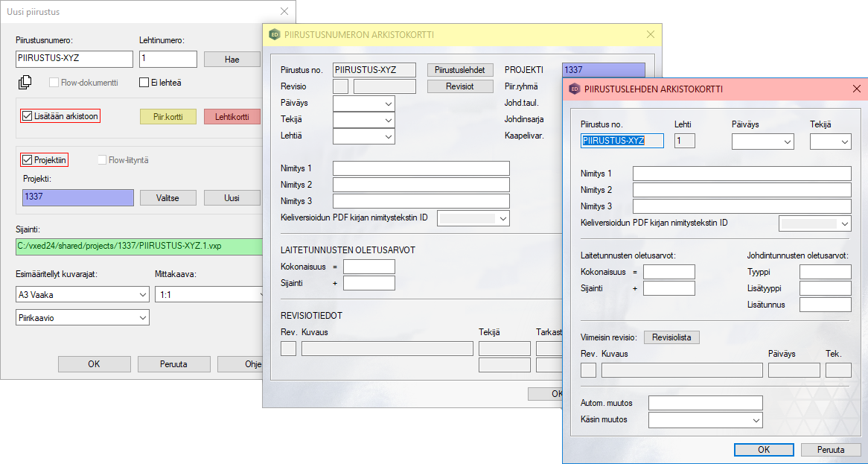868x464 pixels.
Task: Toggle the Projektiin checkbox
Action: [28, 159]
